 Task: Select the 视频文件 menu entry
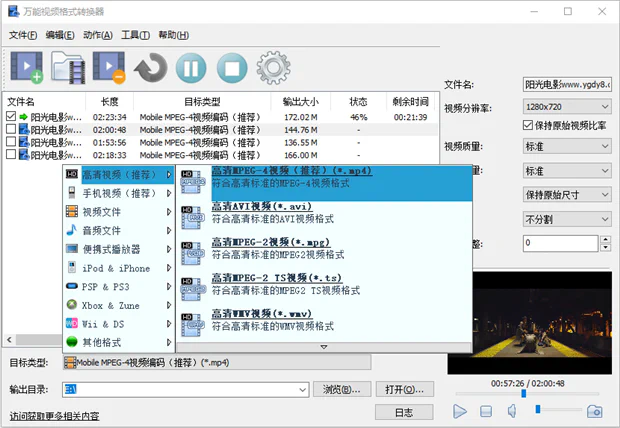(119, 212)
